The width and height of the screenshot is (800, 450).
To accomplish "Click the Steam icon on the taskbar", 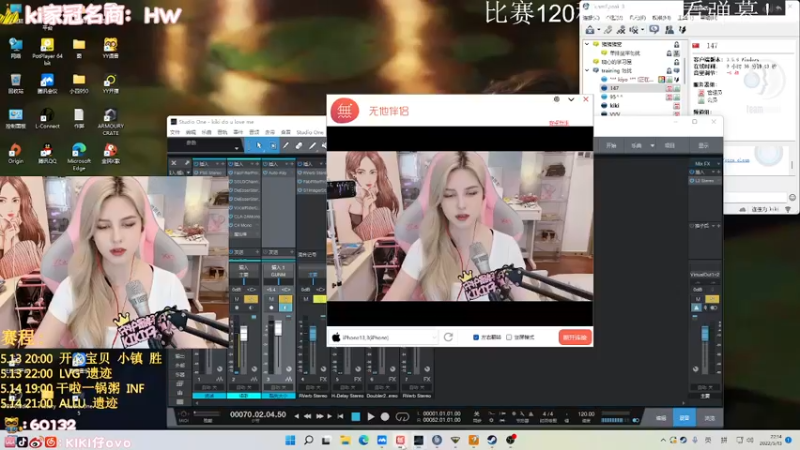I will (x=492, y=440).
